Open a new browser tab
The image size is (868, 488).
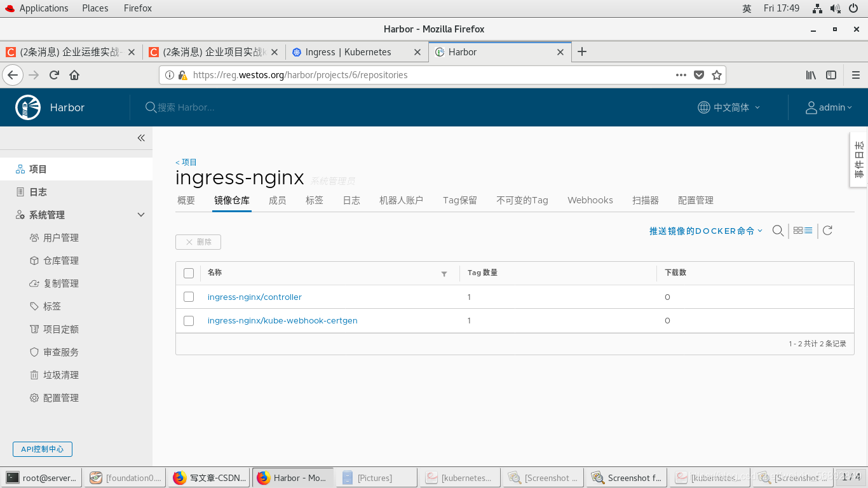(x=581, y=52)
